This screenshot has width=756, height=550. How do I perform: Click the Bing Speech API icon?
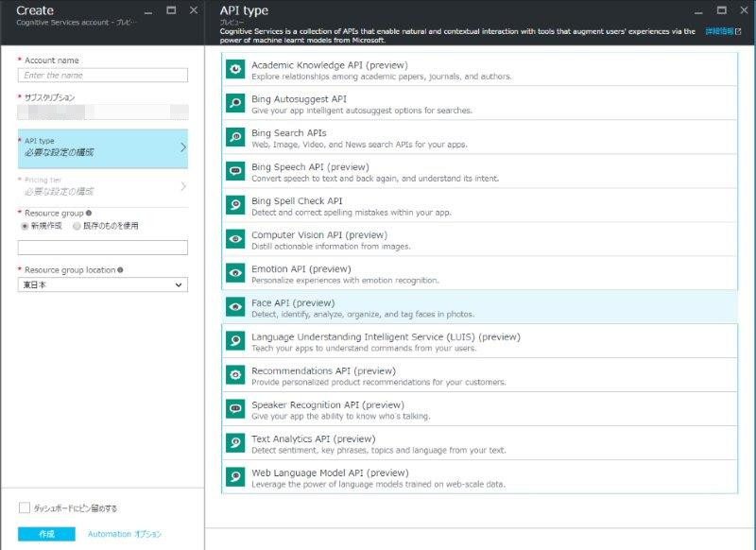235,171
